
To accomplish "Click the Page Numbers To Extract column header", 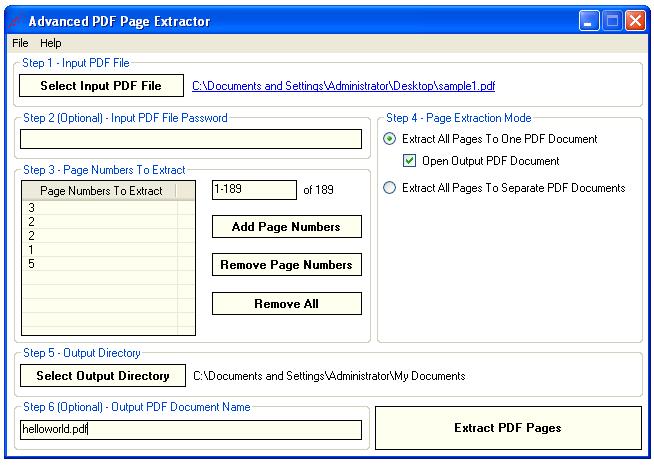I will point(99,191).
